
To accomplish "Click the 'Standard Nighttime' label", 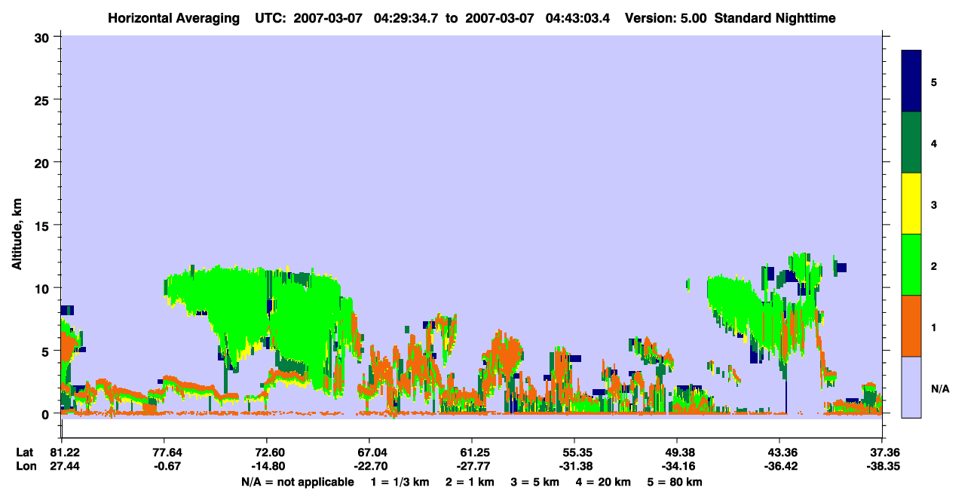I will pos(775,17).
